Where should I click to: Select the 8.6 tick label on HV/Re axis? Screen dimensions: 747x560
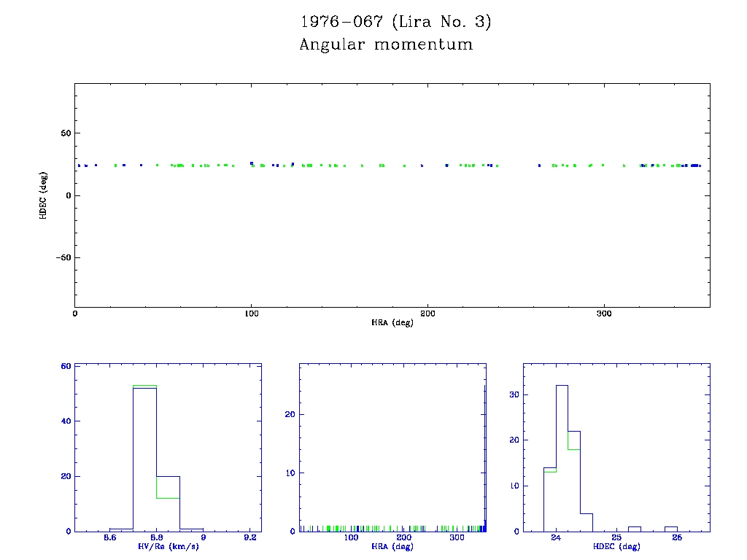click(x=109, y=538)
